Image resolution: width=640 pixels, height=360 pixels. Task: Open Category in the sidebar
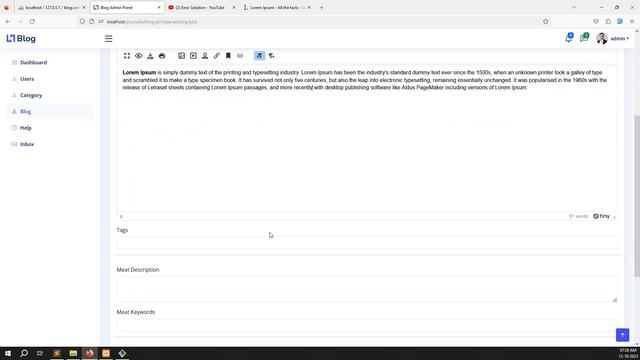(31, 95)
